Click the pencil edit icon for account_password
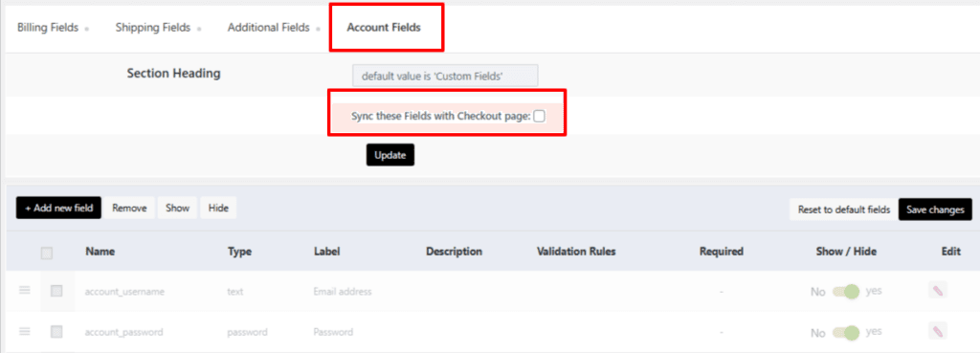Image resolution: width=980 pixels, height=353 pixels. click(937, 331)
